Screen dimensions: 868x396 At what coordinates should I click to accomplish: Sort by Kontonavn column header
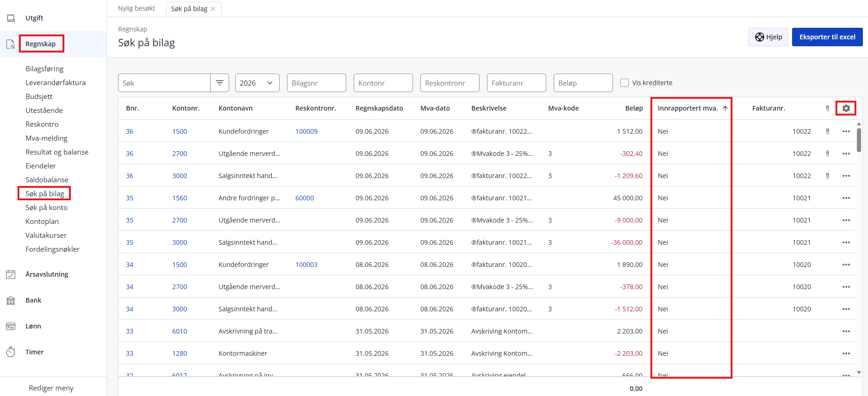pos(236,108)
